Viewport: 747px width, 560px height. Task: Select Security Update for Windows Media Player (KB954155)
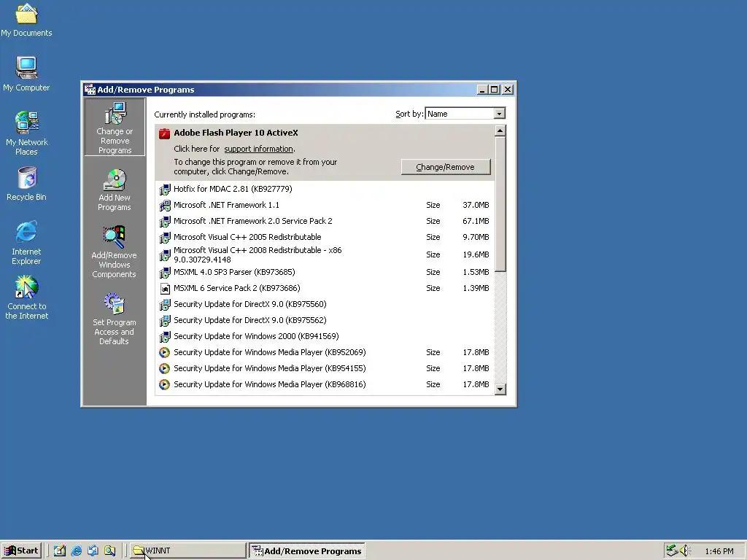[x=325, y=368]
